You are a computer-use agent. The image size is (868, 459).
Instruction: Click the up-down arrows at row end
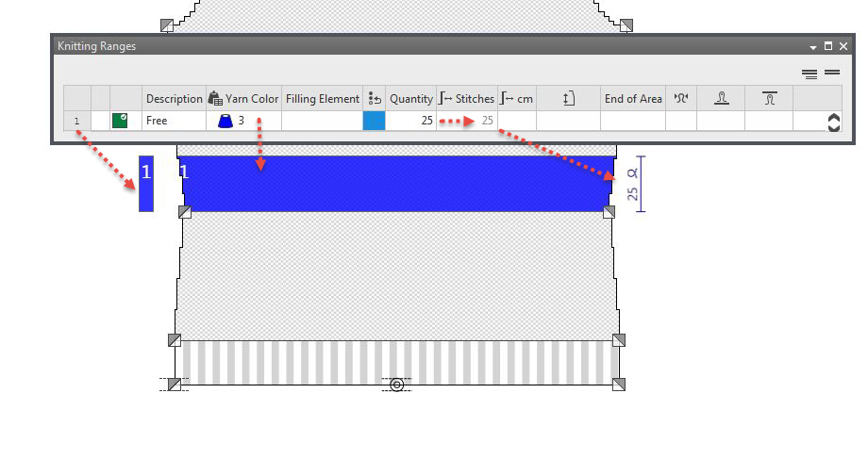pyautogui.click(x=833, y=122)
